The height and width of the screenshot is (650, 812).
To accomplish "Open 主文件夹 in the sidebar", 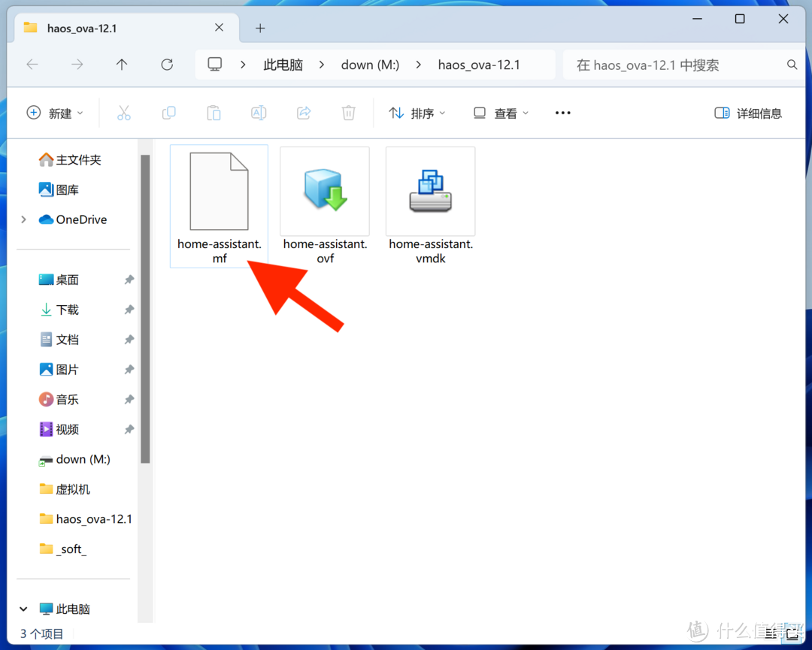I will [x=70, y=160].
